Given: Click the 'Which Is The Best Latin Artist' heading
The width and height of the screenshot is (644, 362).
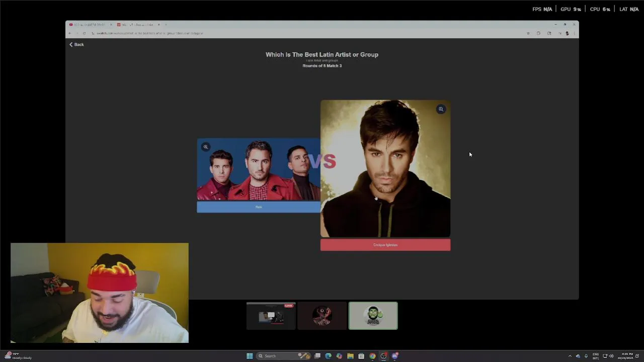Looking at the screenshot, I should [322, 54].
